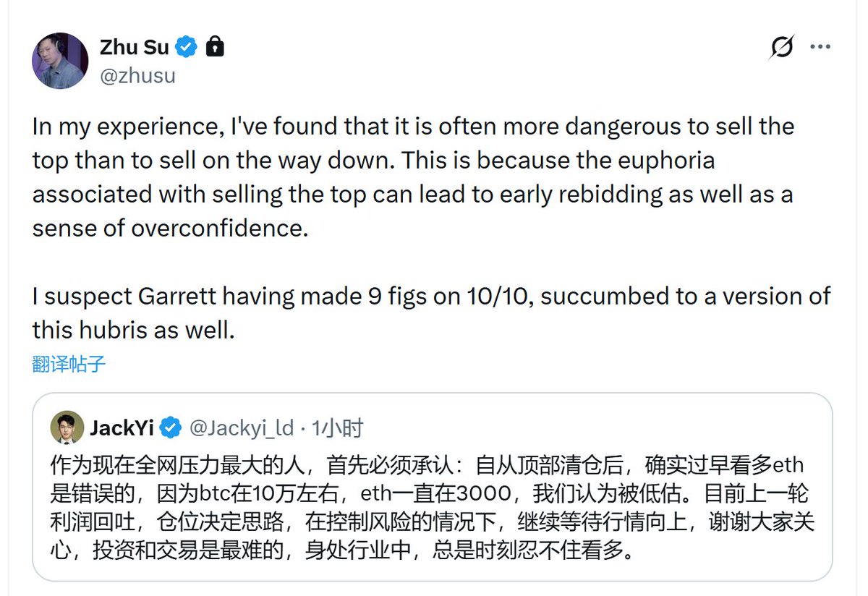Open JackYi's small avatar in quoted post
This screenshot has height=596, width=868.
(x=67, y=428)
